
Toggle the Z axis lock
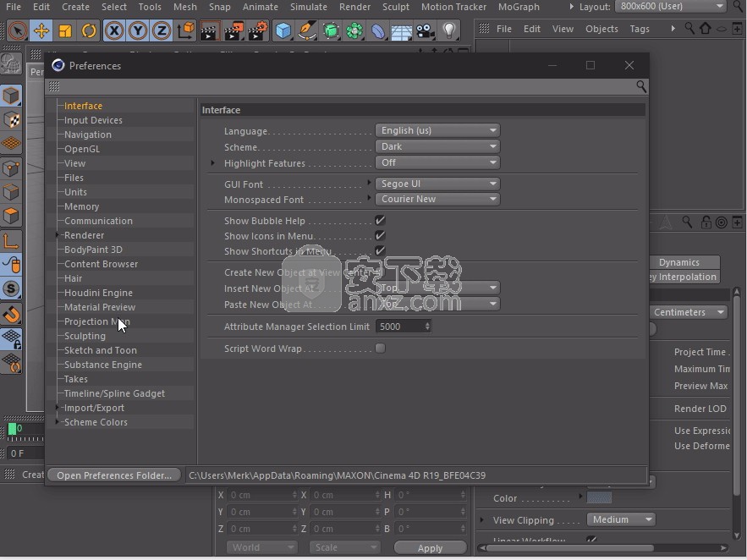(x=162, y=31)
